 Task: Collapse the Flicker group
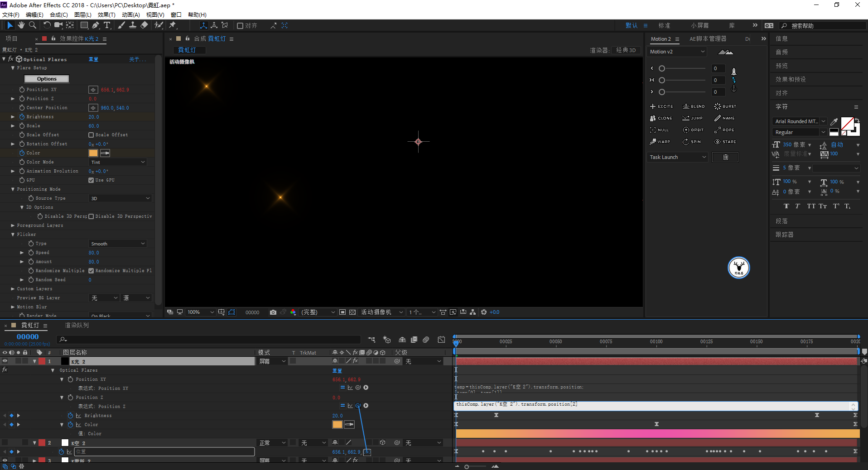13,235
